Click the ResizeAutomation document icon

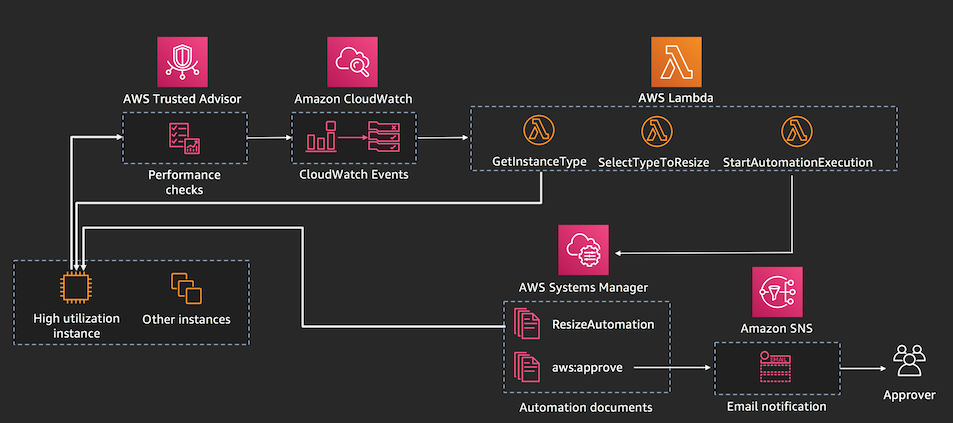[x=527, y=323]
